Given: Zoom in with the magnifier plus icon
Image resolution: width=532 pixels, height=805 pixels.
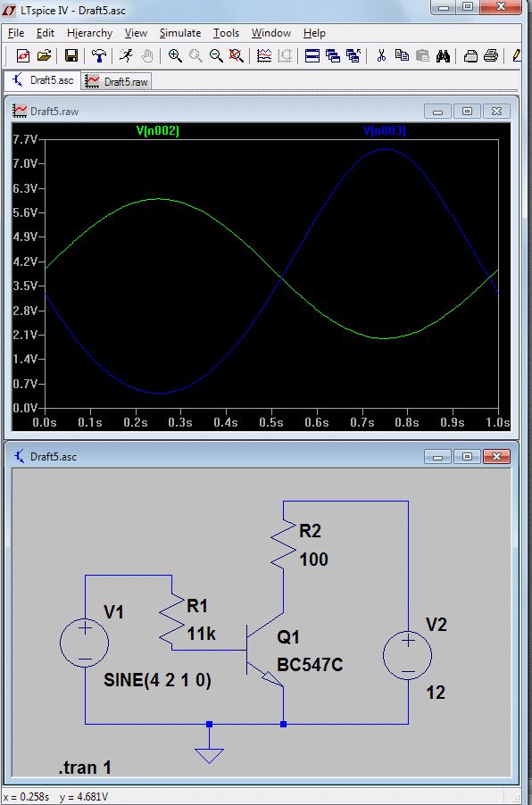Looking at the screenshot, I should (175, 55).
